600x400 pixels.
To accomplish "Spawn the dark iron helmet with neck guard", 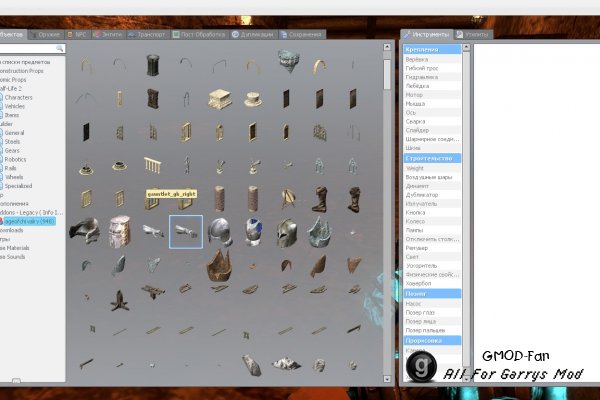I will click(85, 231).
